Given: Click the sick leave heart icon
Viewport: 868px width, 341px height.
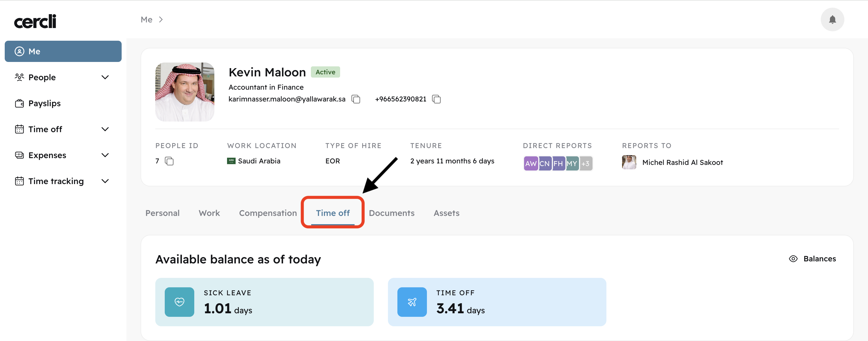Looking at the screenshot, I should point(179,302).
